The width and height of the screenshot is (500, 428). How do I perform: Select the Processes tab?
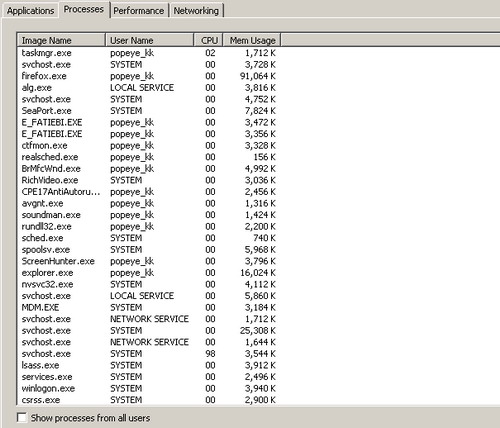pyautogui.click(x=84, y=9)
